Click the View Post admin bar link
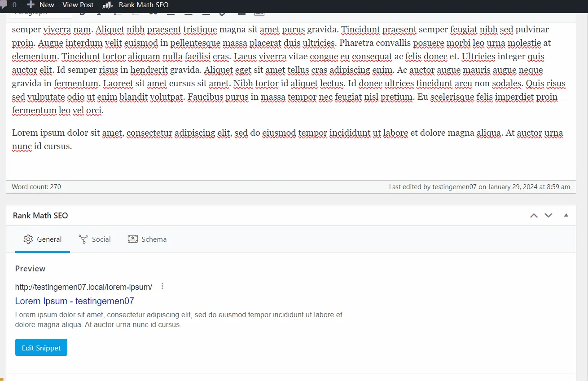 [78, 5]
